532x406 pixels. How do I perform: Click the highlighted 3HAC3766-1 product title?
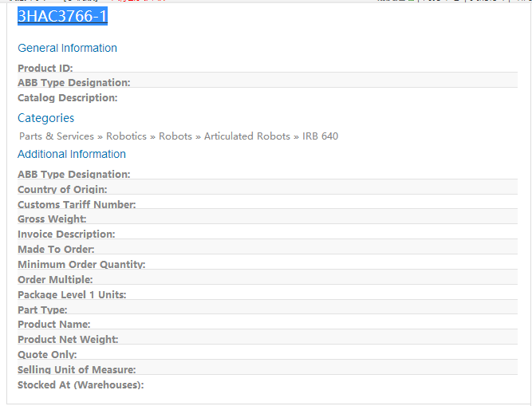point(62,16)
